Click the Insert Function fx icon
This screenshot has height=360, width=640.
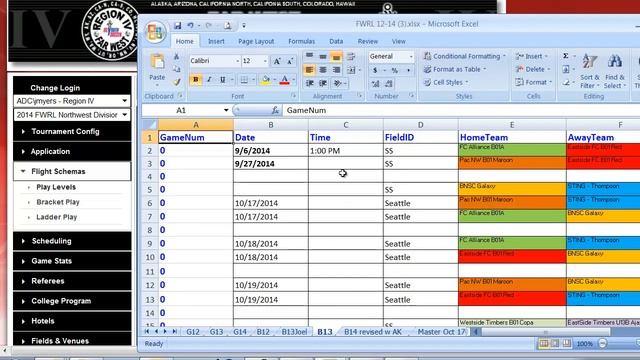275,110
